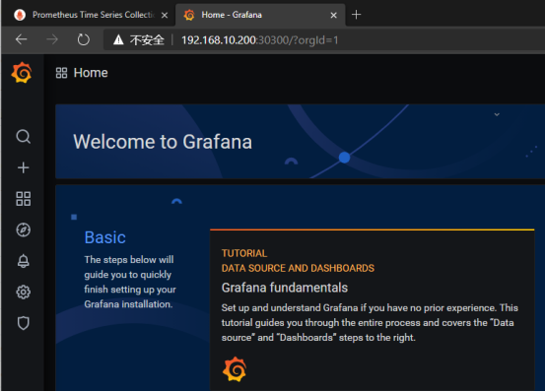
Task: Click the 'Set up and understand Grafana' description
Action: (x=370, y=323)
